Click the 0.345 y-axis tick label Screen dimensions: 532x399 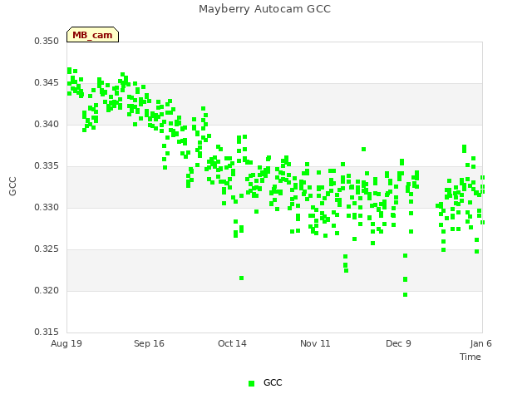tap(47, 83)
